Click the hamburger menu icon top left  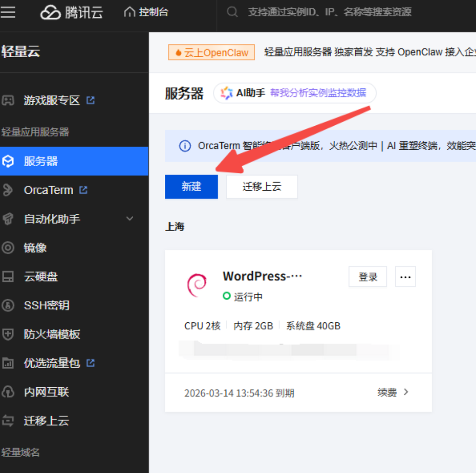[x=8, y=12]
